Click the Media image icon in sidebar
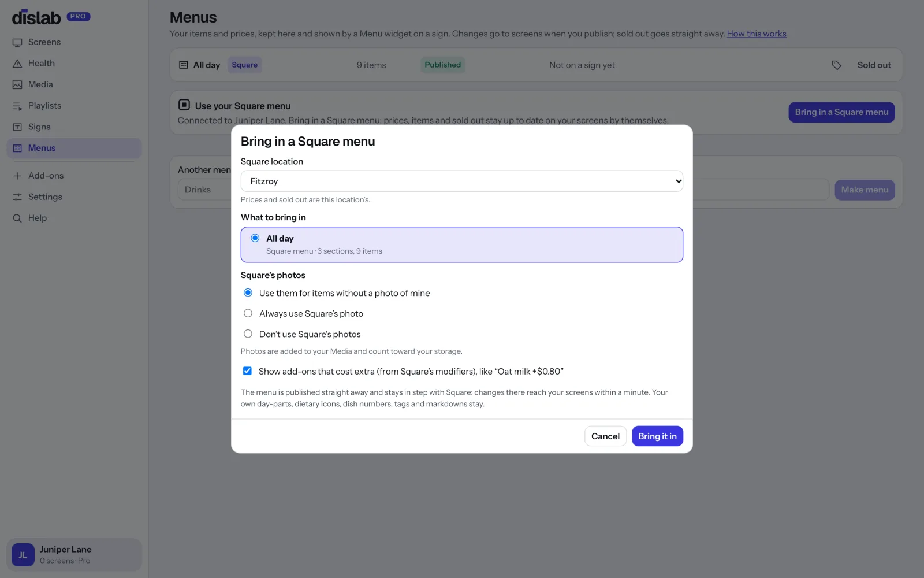The width and height of the screenshot is (924, 578). [x=17, y=84]
